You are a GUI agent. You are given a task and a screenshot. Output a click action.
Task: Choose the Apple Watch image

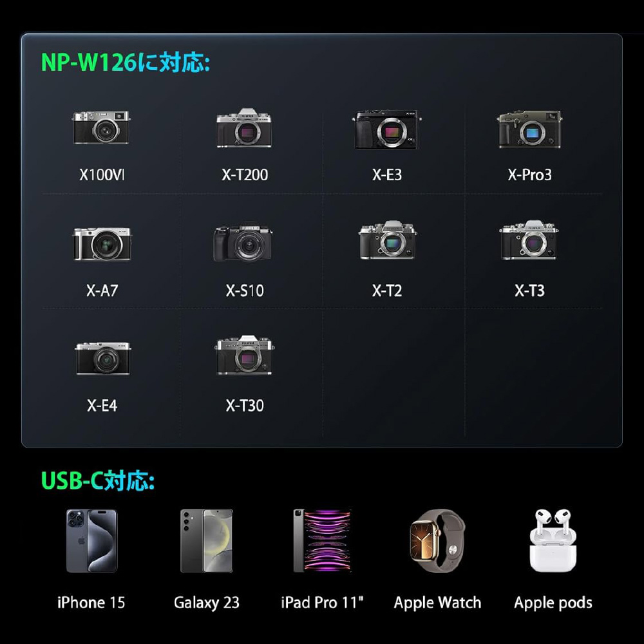pyautogui.click(x=437, y=541)
